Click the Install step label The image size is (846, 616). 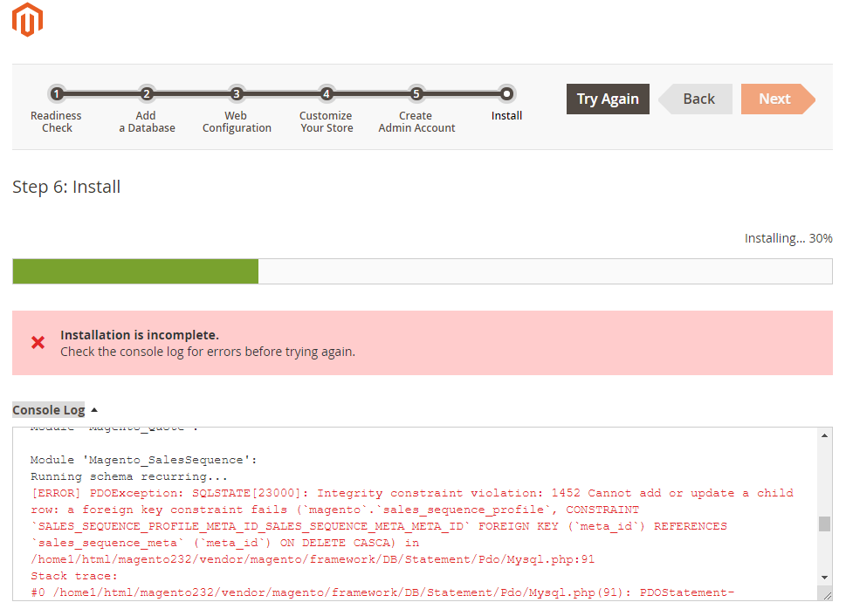point(506,115)
